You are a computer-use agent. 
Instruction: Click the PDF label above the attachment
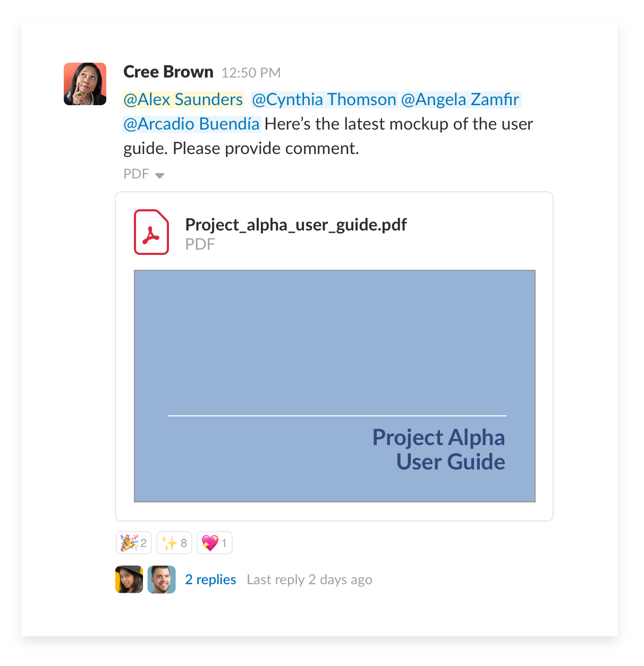(136, 174)
